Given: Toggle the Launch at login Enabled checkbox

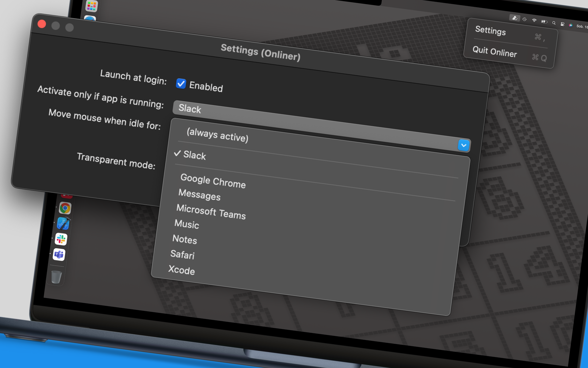Looking at the screenshot, I should [181, 83].
